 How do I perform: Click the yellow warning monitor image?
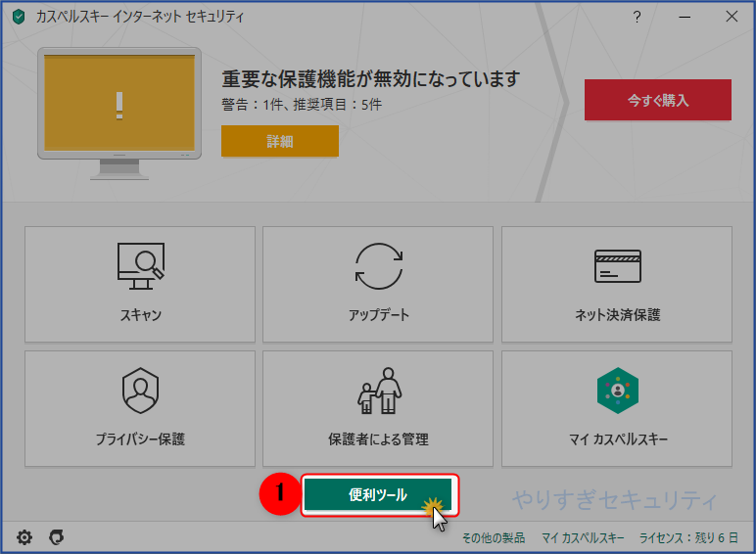coord(119,114)
